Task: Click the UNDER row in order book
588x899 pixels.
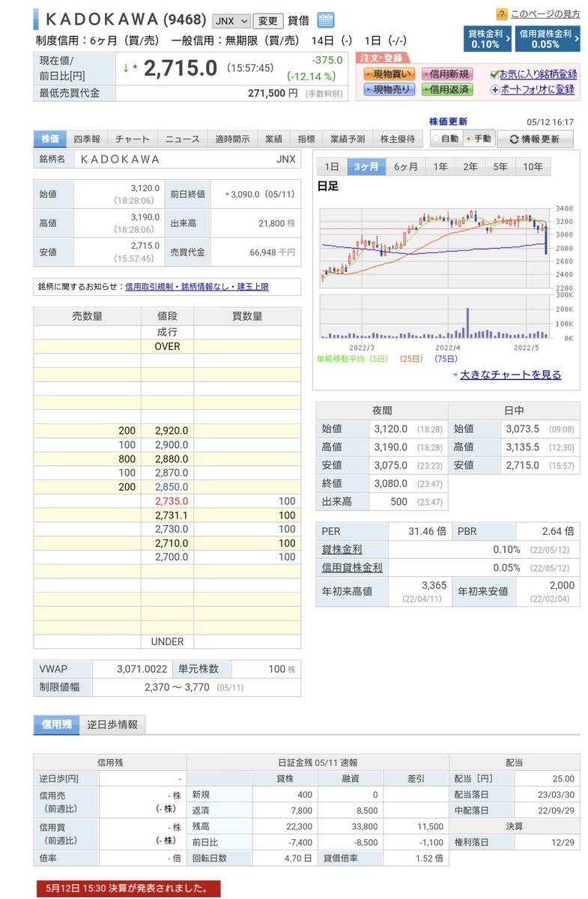Action: 167,642
